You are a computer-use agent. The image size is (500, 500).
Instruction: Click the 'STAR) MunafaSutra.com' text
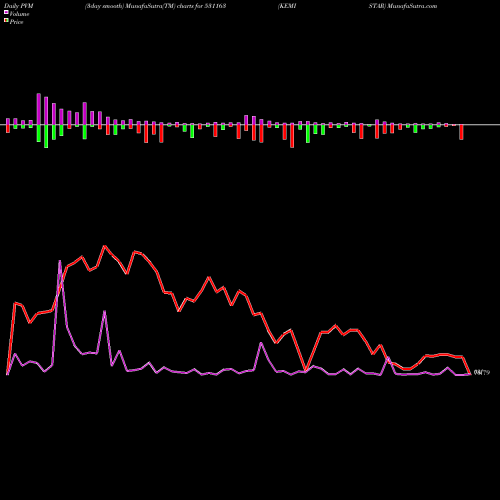(x=403, y=6)
